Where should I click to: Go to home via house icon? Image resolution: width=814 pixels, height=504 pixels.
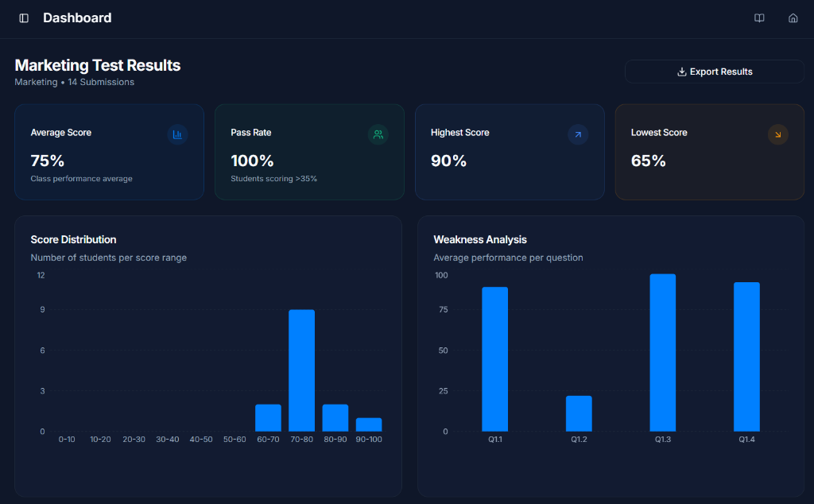(793, 18)
